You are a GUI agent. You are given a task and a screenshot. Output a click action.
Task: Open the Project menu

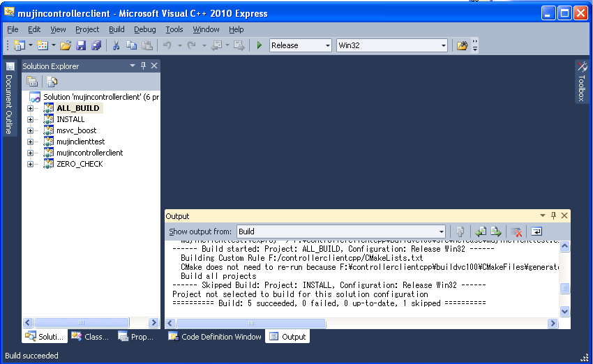click(87, 29)
